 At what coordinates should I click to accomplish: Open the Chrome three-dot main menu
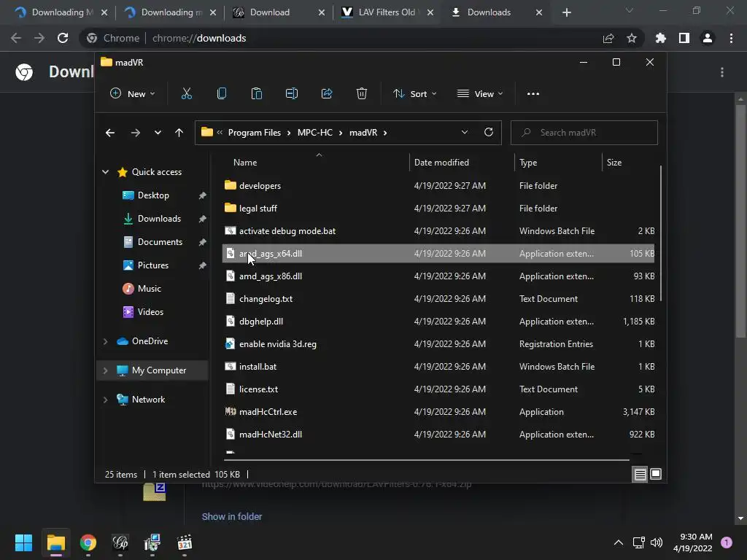[731, 38]
